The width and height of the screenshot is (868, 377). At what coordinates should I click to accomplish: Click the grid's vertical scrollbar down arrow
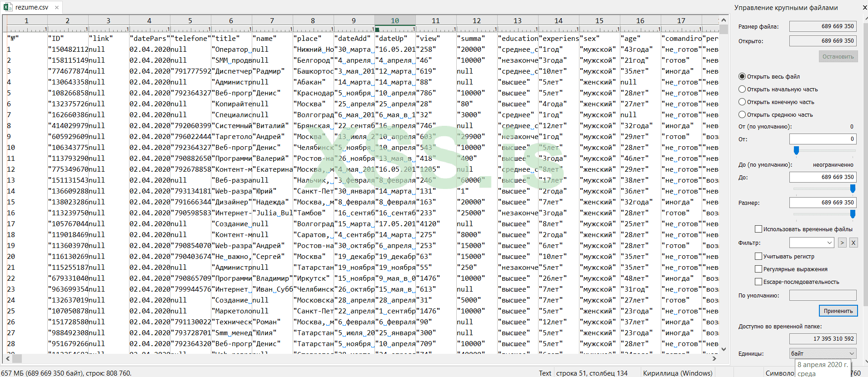[x=723, y=349]
